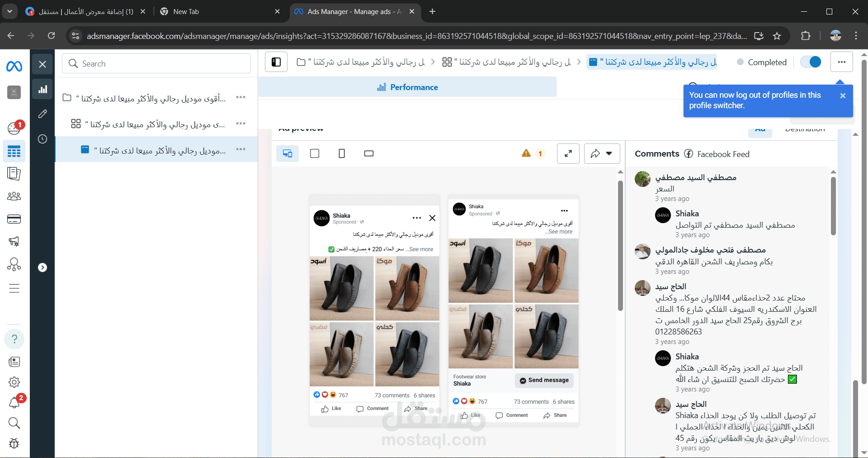Click See more in left ad preview
The height and width of the screenshot is (458, 868).
(x=421, y=249)
